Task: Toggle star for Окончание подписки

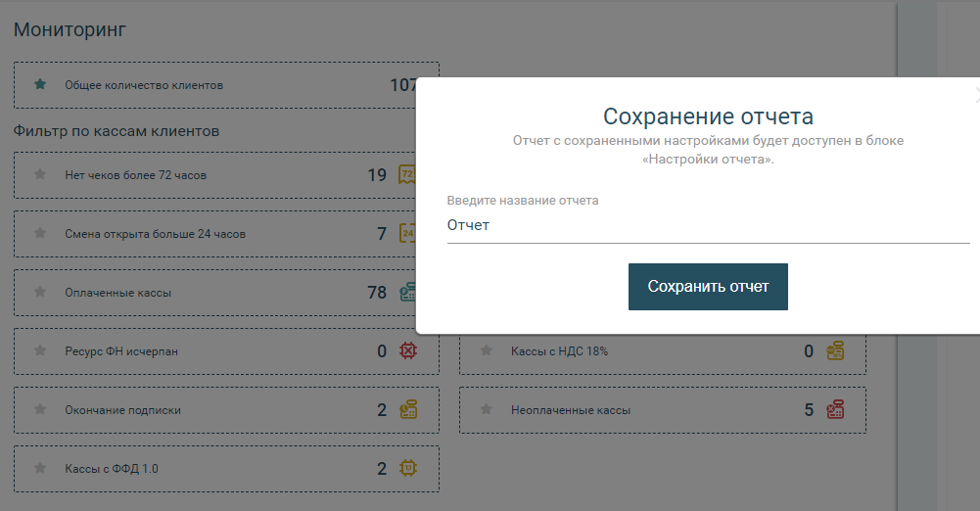Action: pos(40,409)
